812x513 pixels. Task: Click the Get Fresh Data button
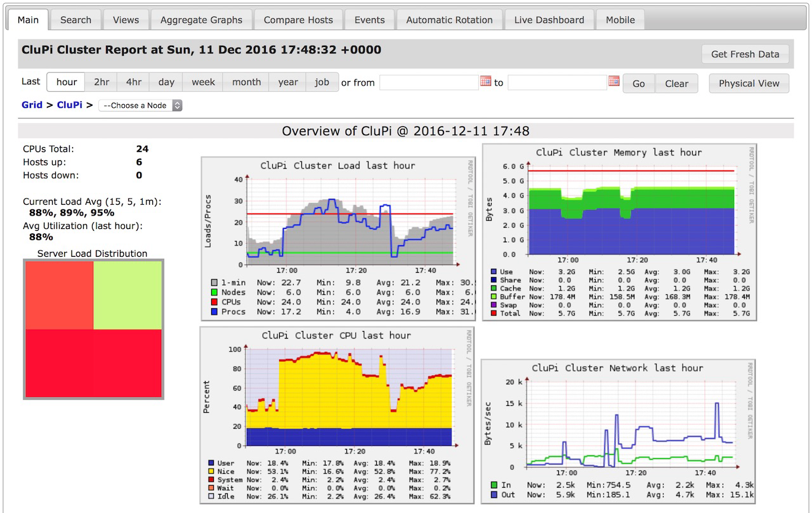745,54
